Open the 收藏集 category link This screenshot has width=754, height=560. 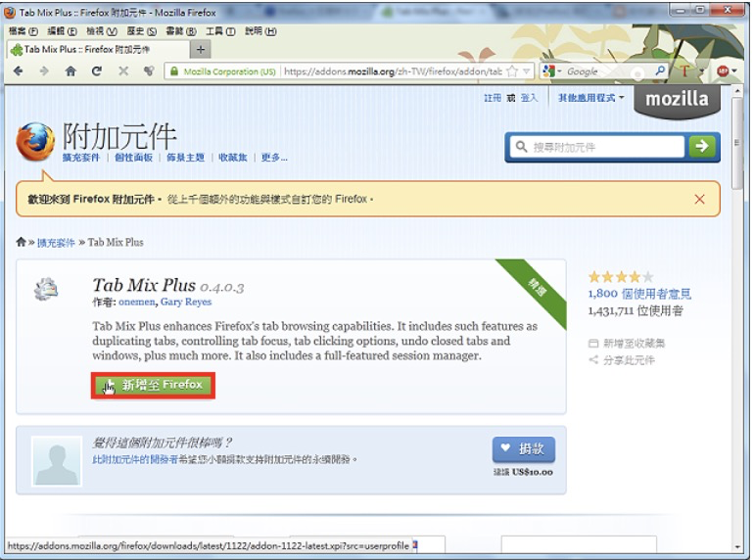click(233, 158)
